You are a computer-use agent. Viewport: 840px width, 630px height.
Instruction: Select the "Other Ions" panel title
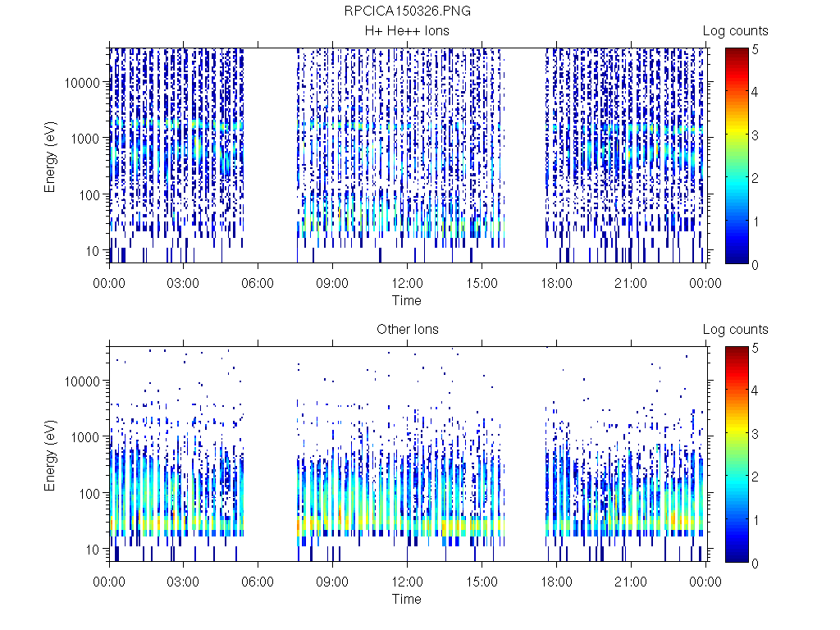pyautogui.click(x=407, y=330)
